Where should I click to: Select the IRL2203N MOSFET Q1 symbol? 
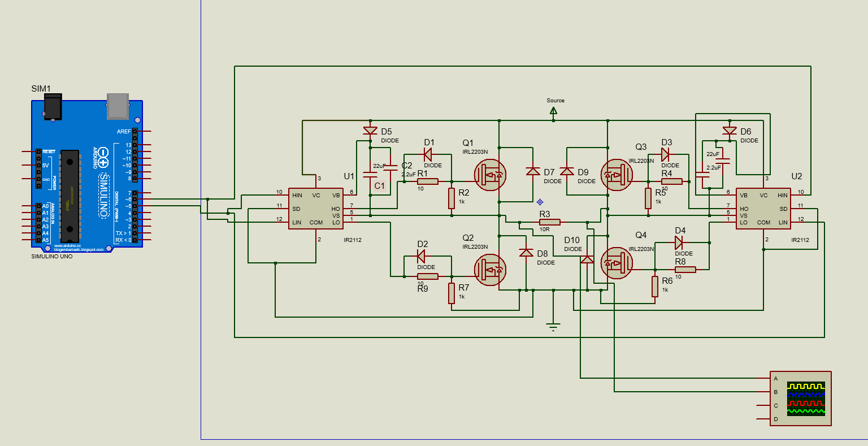489,175
